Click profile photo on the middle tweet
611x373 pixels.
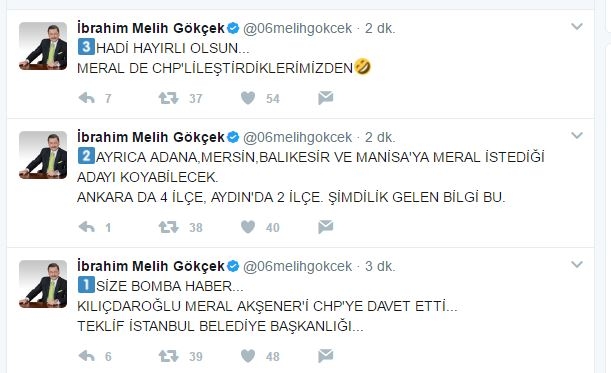click(43, 155)
